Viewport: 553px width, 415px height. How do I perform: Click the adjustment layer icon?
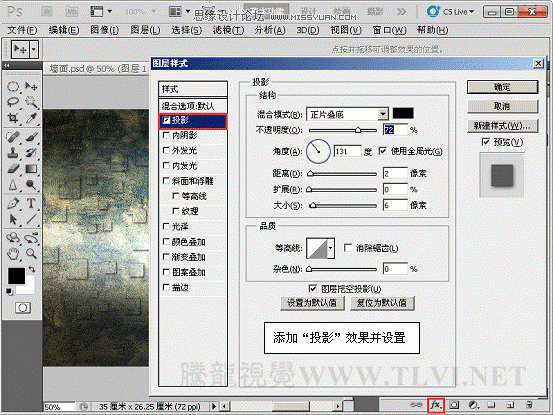(x=473, y=405)
